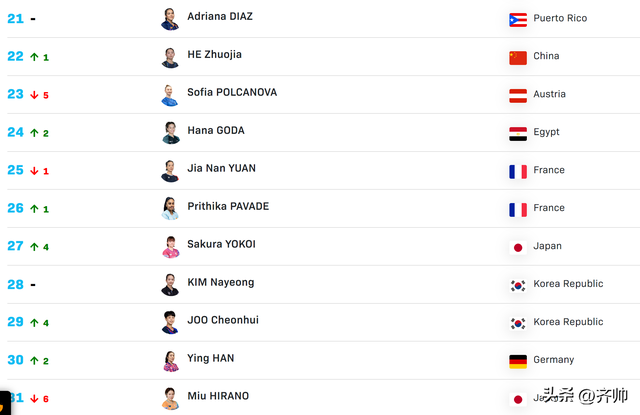Click Hana GODA player avatar
The height and width of the screenshot is (415, 640).
(170, 133)
